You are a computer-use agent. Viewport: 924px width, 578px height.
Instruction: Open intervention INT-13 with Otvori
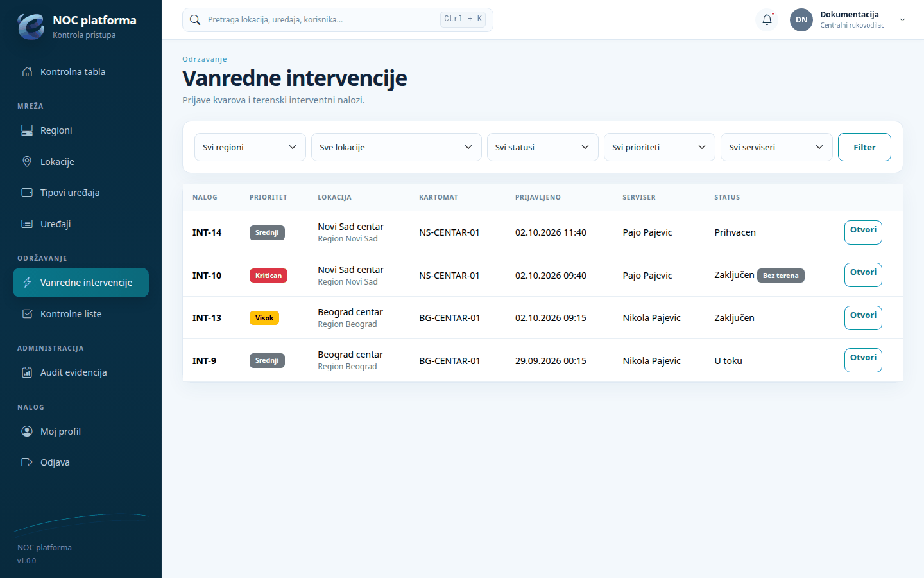(x=863, y=318)
